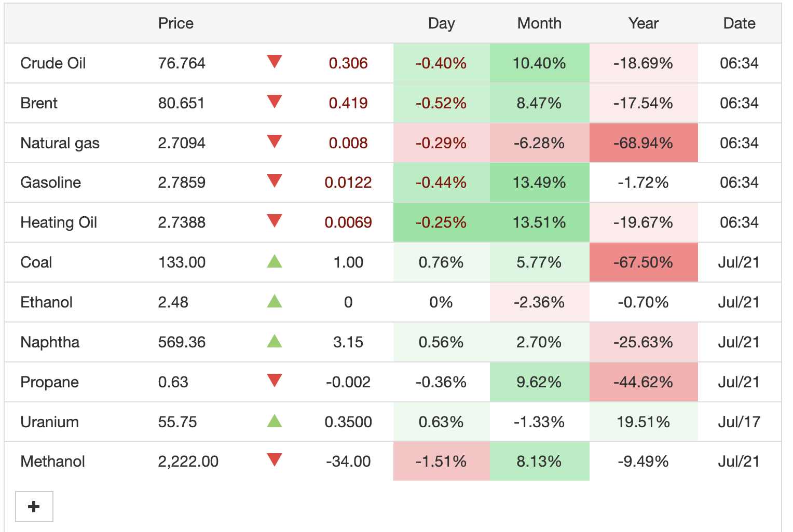The image size is (793, 532).
Task: Click the Crude Oil day change -0.40%
Action: 441,63
